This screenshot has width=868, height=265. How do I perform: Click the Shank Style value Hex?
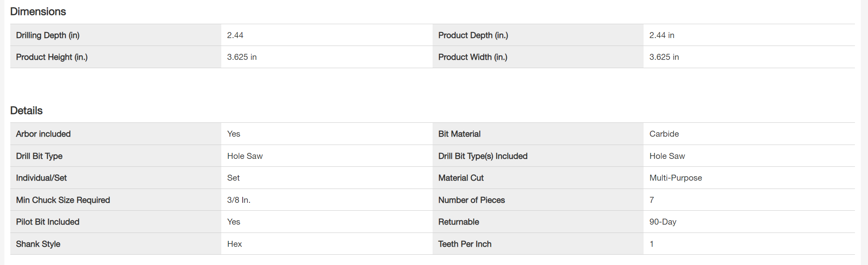234,244
